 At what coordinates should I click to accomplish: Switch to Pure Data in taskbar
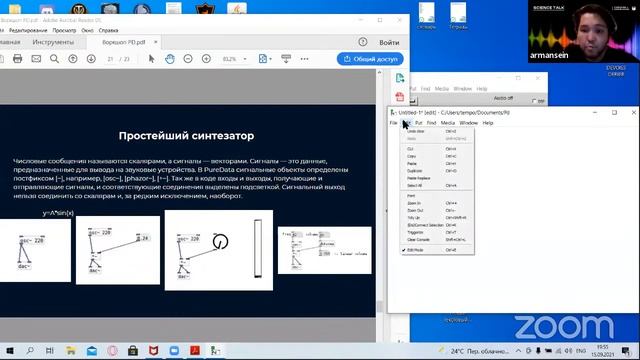tap(215, 351)
